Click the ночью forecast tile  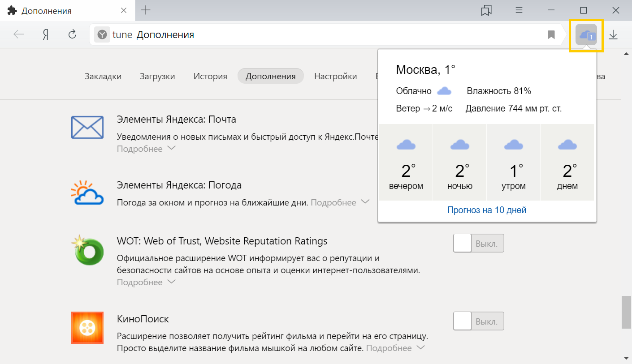coord(460,163)
